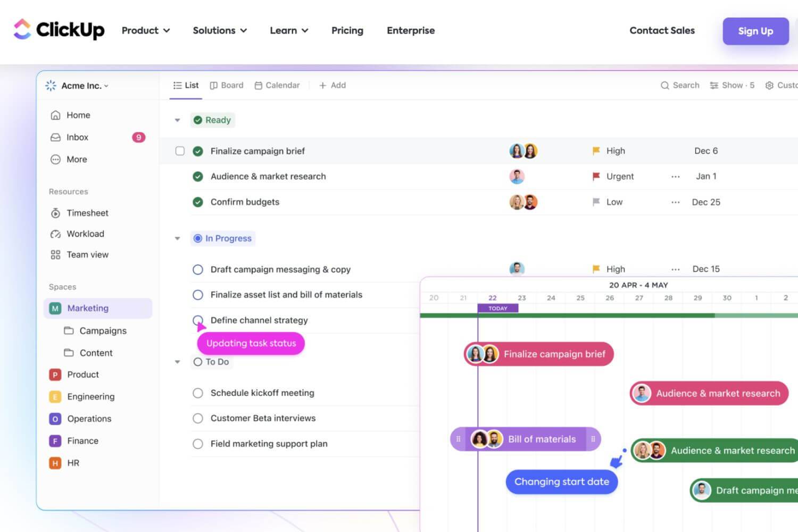Screen dimensions: 798x532
Task: Open the Home sidebar item
Action: tap(70, 115)
